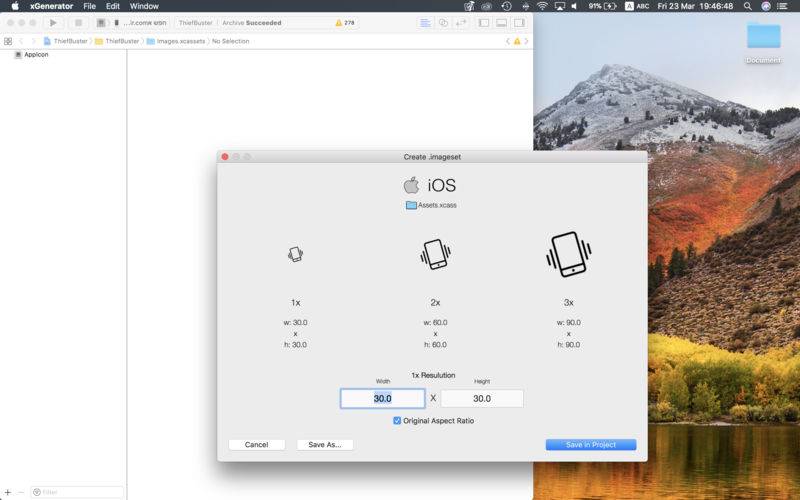Click the Height input field

(x=482, y=398)
